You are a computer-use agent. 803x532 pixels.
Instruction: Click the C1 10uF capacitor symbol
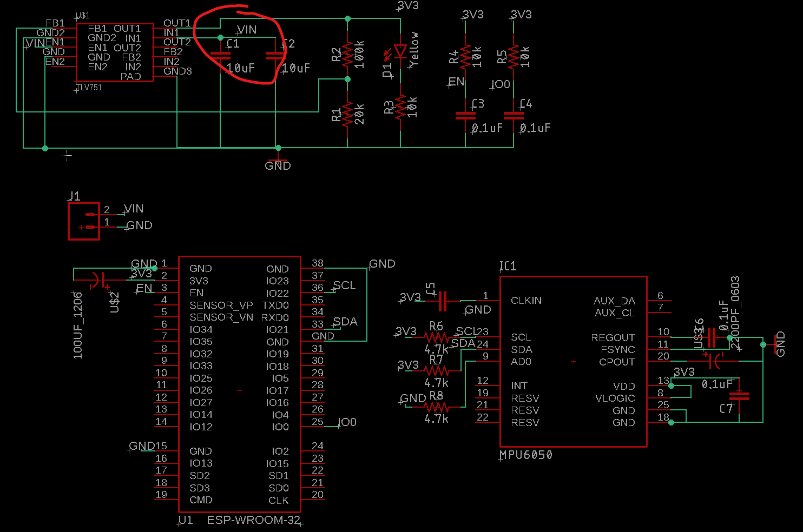[x=220, y=55]
